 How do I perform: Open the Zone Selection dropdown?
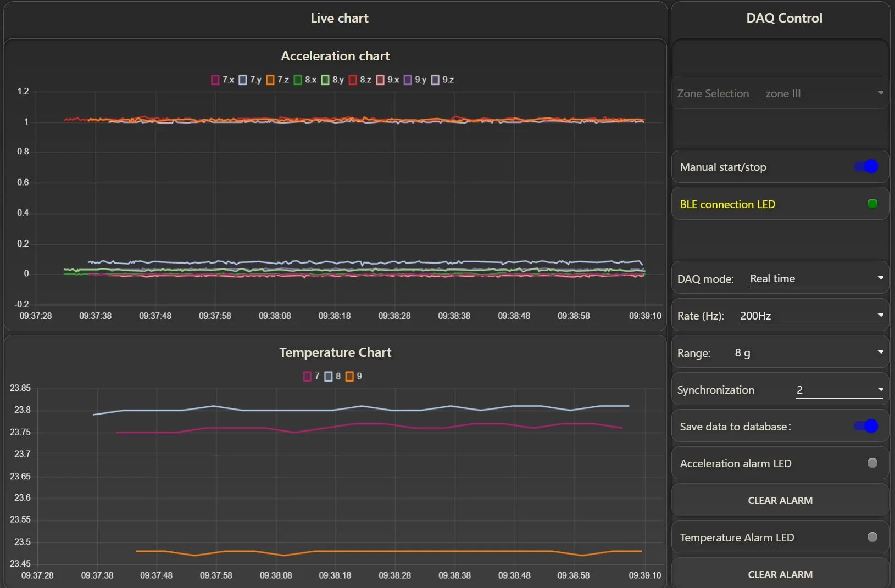click(824, 93)
